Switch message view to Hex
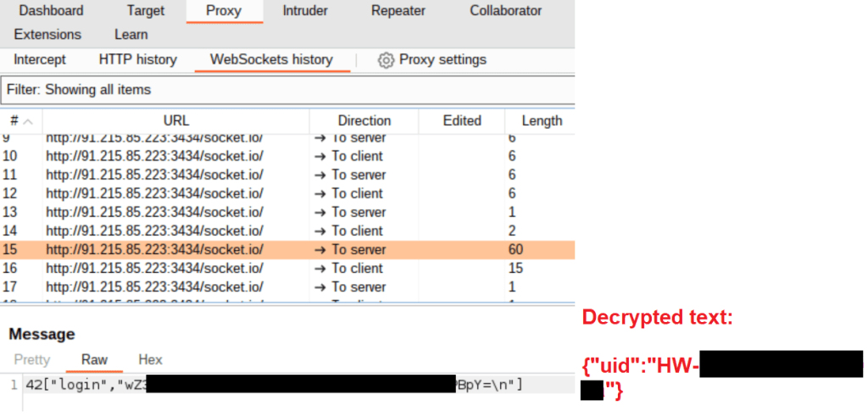Screen dimensions: 868x417 click(x=150, y=359)
